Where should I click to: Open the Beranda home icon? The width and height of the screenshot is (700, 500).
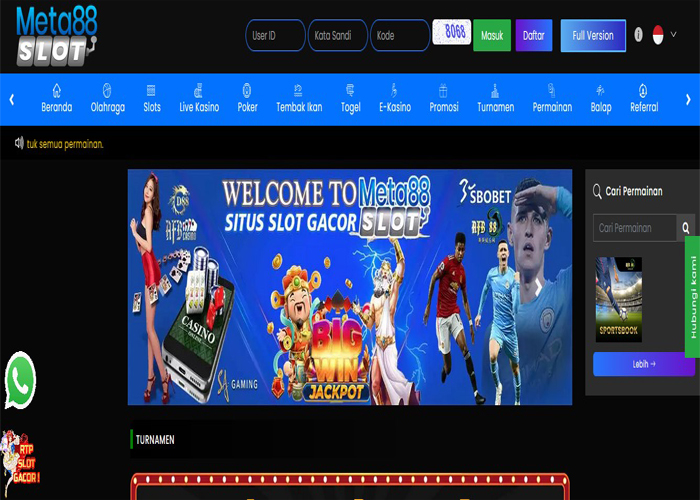tap(57, 90)
